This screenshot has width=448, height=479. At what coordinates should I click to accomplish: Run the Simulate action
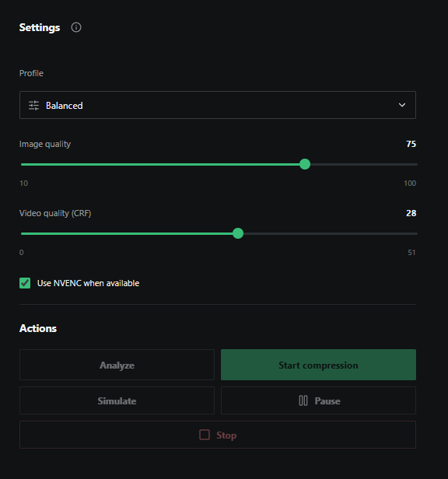tap(117, 400)
